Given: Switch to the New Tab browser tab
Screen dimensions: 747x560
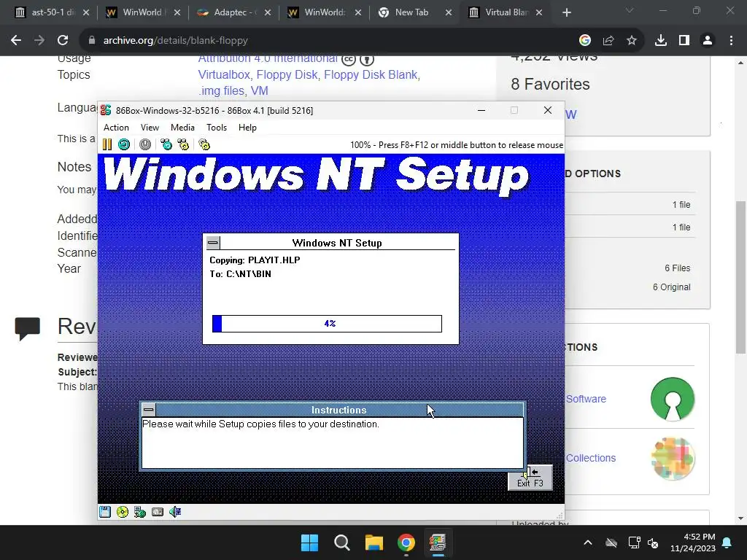Looking at the screenshot, I should pos(415,12).
